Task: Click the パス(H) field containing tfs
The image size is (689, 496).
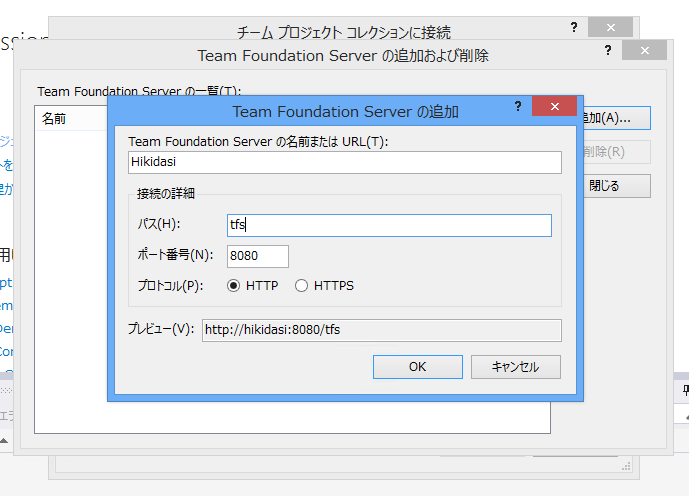Action: click(389, 225)
